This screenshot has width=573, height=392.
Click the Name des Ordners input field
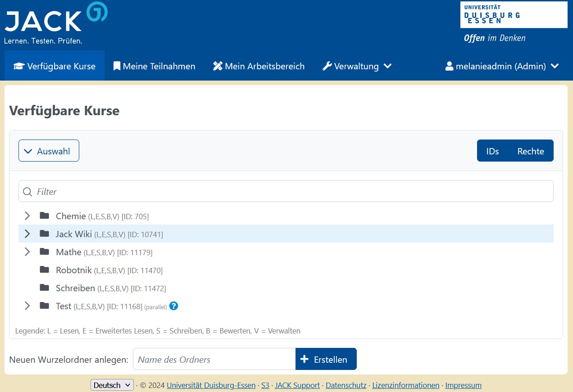click(x=214, y=359)
